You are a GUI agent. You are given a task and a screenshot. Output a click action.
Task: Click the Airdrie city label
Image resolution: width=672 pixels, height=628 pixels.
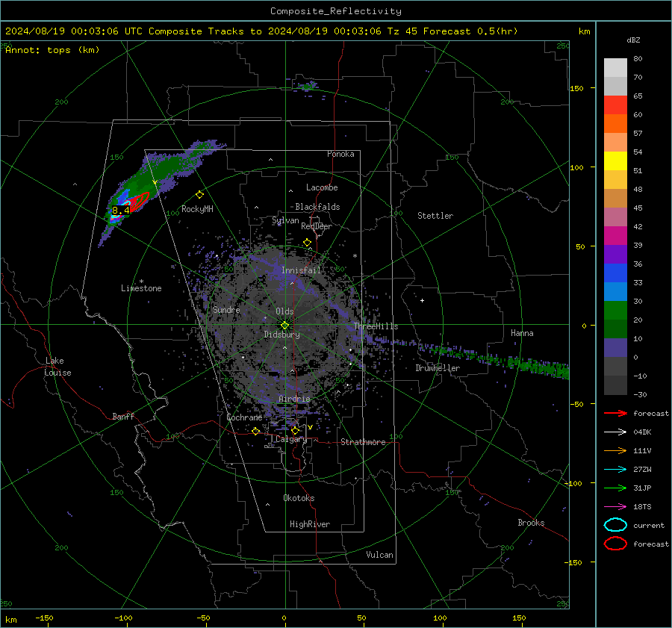pyautogui.click(x=294, y=399)
